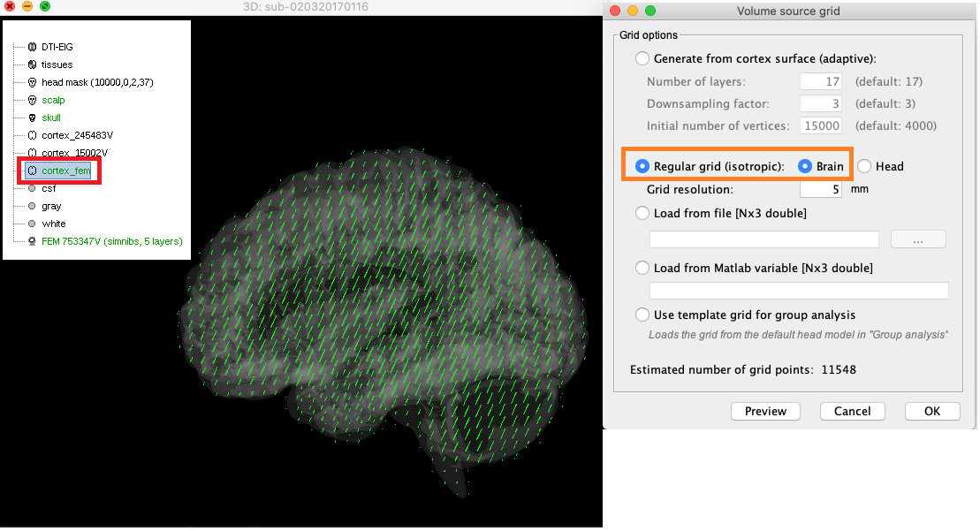The height and width of the screenshot is (531, 980).
Task: Click the Number of layers field
Action: tap(821, 82)
